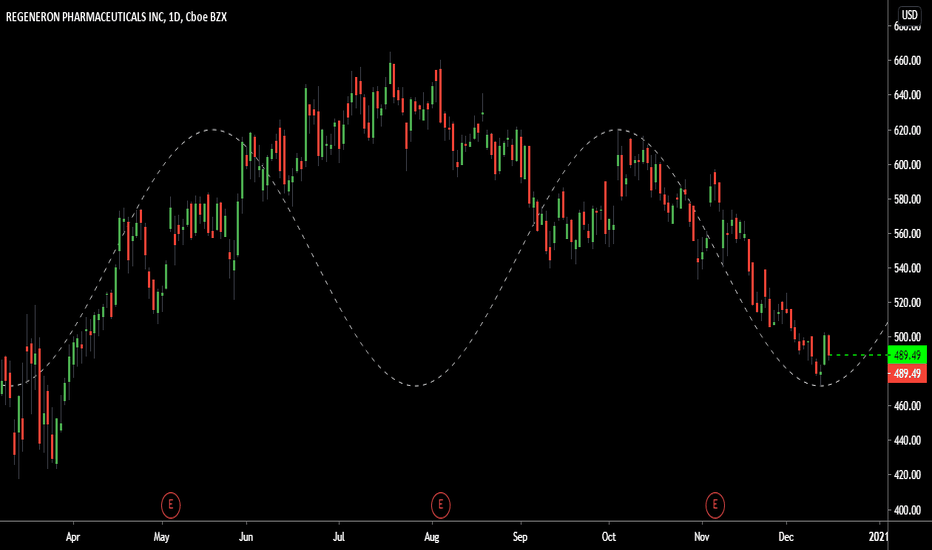Click the 400.00 price axis label
932x550 pixels.
[x=908, y=510]
